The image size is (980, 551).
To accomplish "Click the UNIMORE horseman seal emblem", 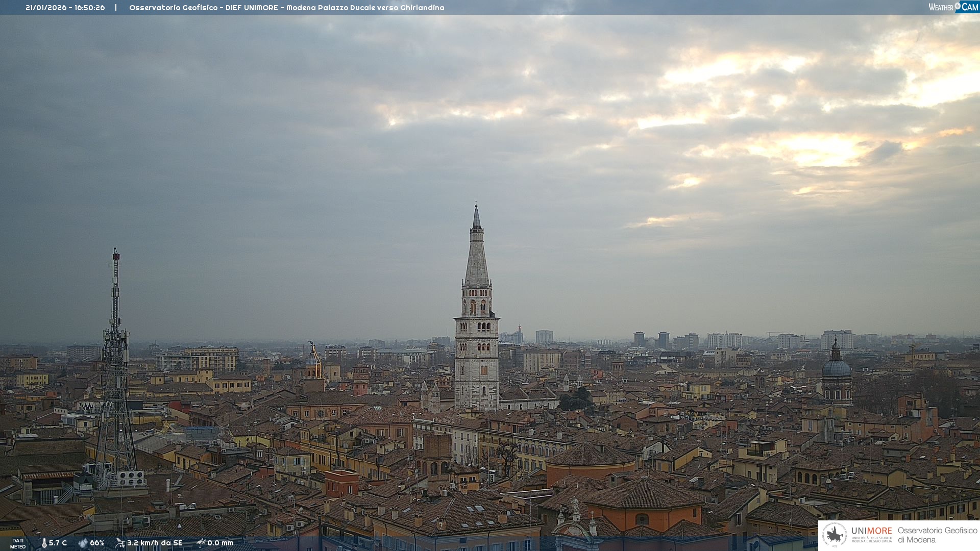I will (x=835, y=535).
